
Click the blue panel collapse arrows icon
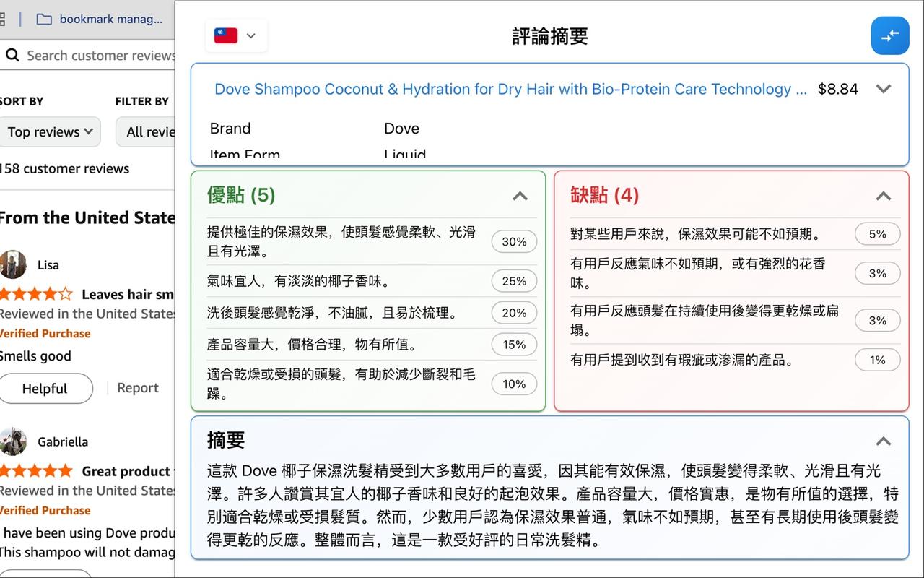click(x=890, y=35)
